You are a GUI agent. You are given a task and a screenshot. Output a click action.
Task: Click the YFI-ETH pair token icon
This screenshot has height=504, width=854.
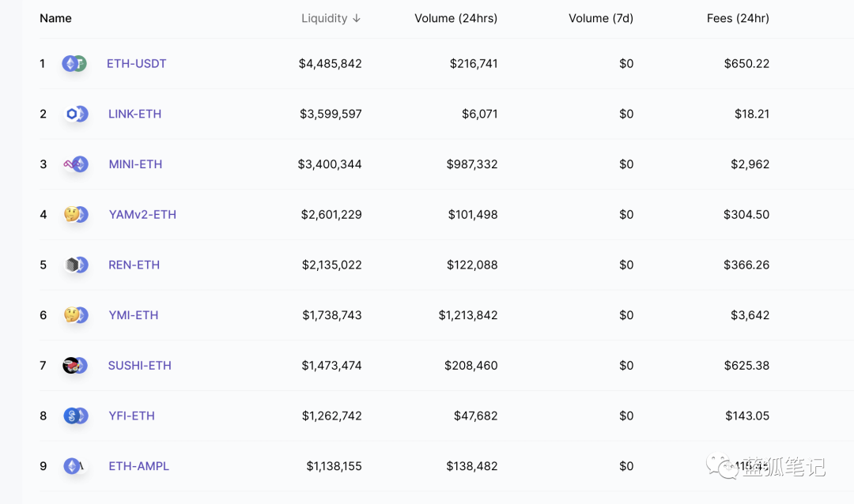tap(76, 416)
